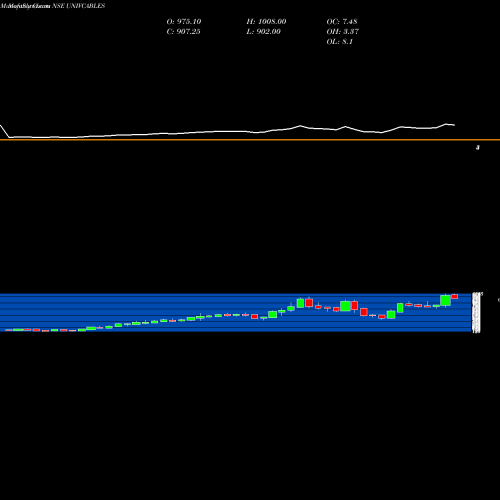This screenshot has width=500, height=500.
Task: Click the high value H: 1008.00
Action: pos(266,22)
